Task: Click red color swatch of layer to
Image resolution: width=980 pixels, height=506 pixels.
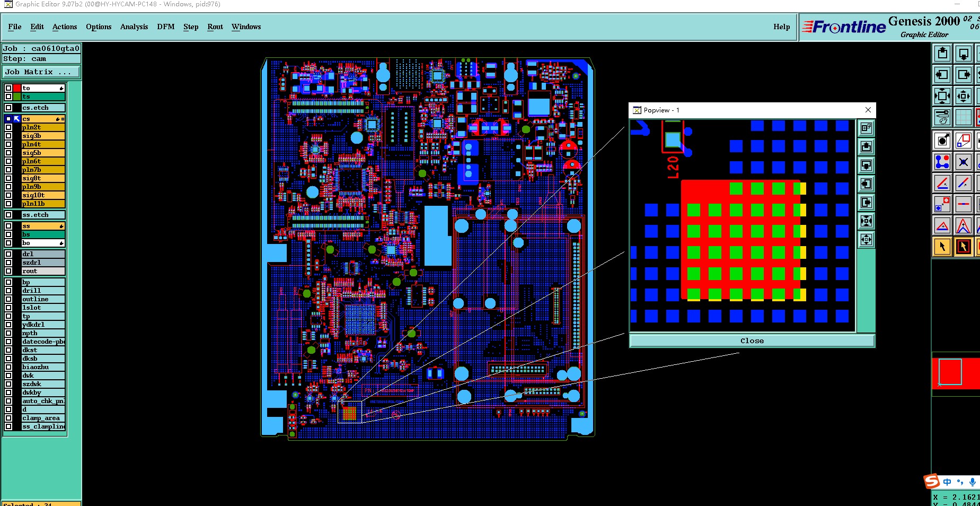Action: (17, 88)
